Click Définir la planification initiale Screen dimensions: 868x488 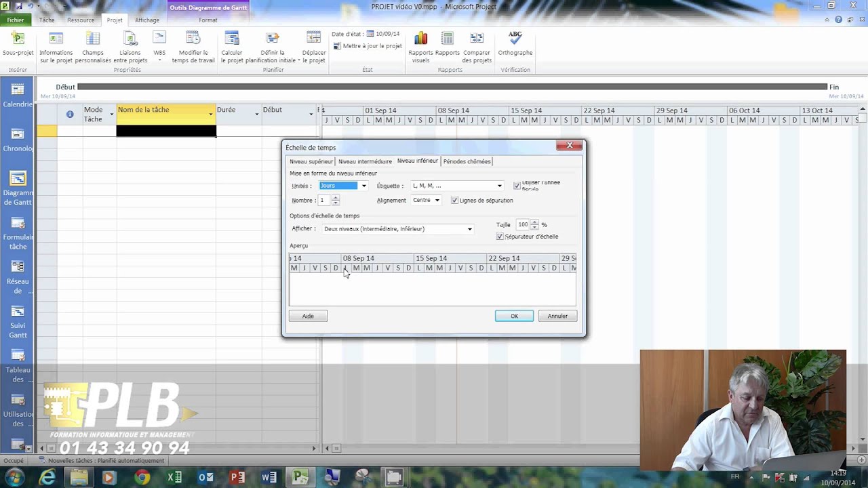pos(273,47)
